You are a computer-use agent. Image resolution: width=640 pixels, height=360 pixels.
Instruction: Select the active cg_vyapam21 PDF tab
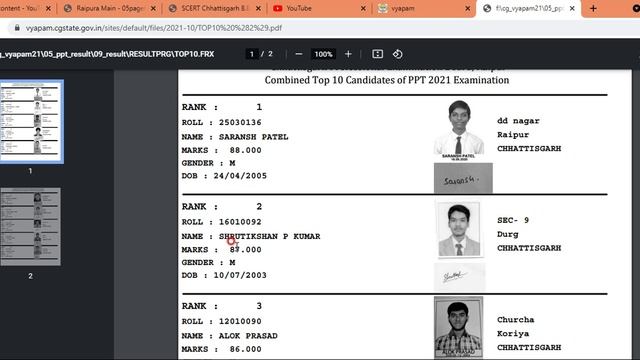point(529,8)
